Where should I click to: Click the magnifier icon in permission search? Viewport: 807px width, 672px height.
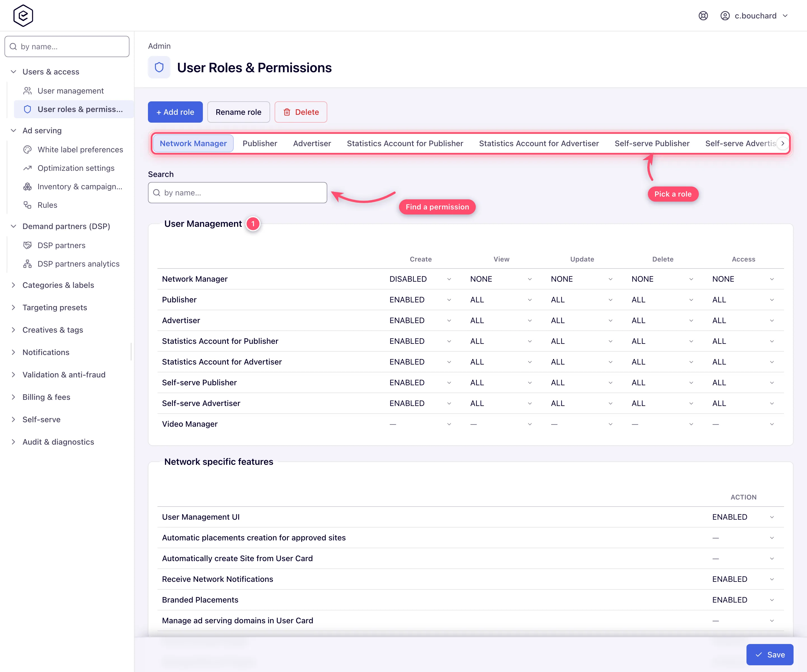[x=156, y=193]
